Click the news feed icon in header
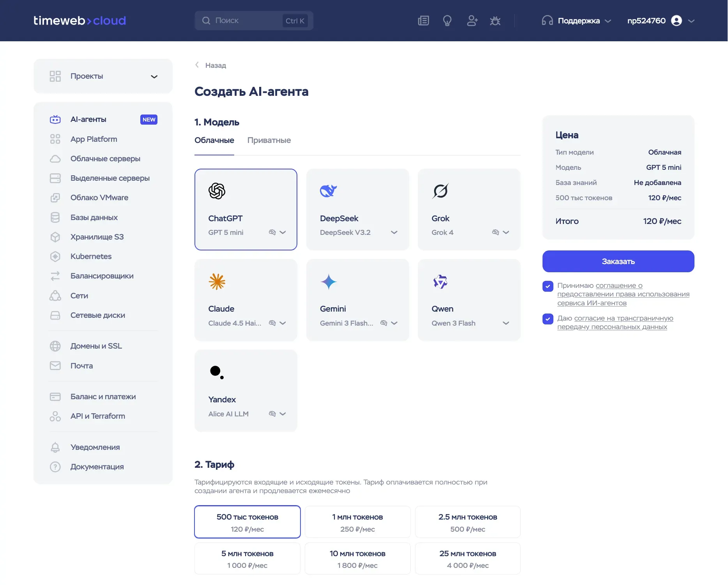Image resolution: width=728 pixels, height=585 pixels. tap(423, 21)
